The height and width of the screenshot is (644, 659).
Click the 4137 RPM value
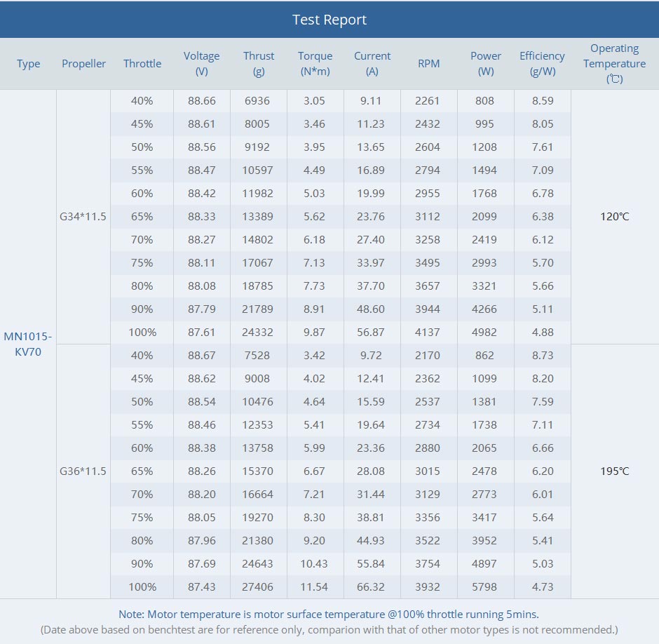point(428,333)
